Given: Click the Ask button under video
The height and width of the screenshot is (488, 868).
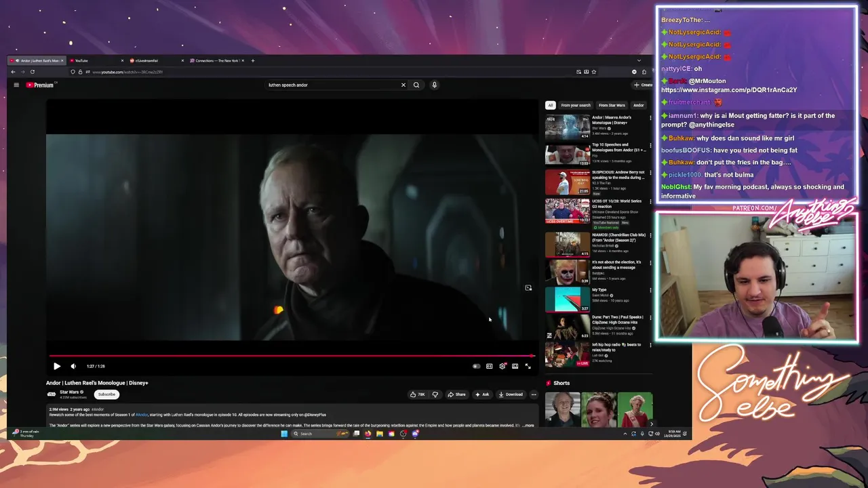Looking at the screenshot, I should (x=482, y=394).
